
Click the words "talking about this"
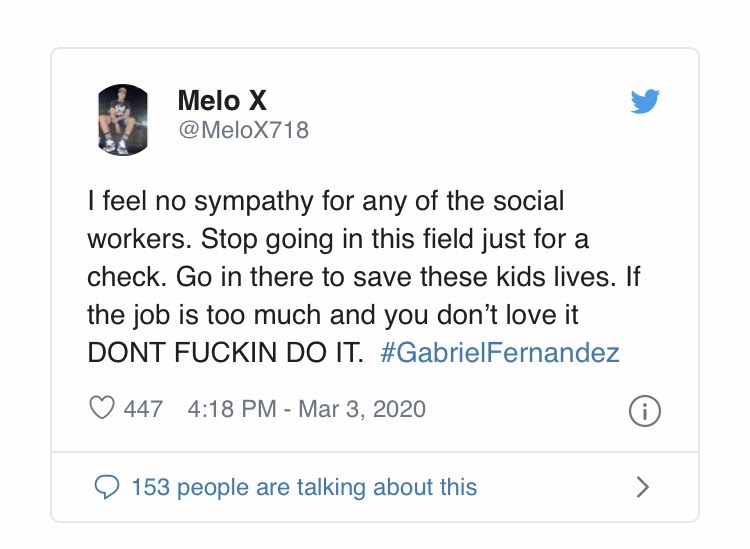coord(399,487)
